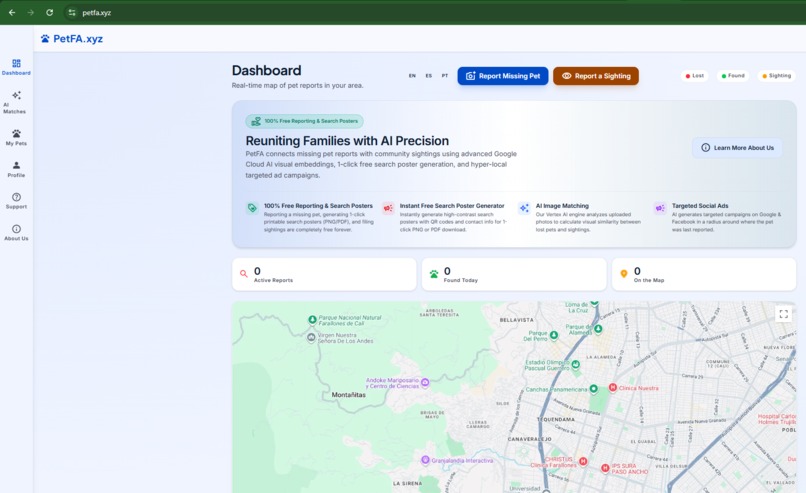Switch language to PT
This screenshot has width=806, height=493.
[x=445, y=76]
